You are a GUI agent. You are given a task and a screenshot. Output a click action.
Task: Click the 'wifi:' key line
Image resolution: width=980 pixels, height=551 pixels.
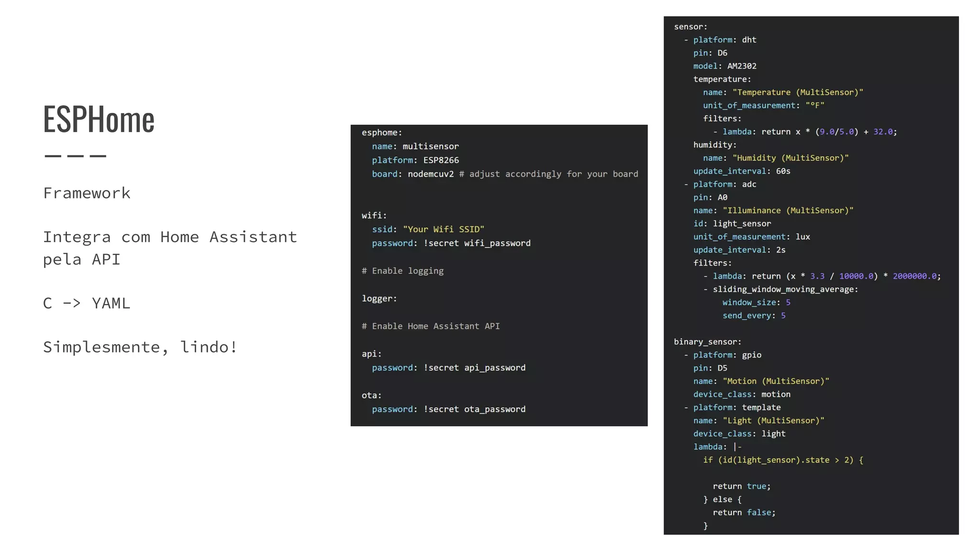[374, 216]
